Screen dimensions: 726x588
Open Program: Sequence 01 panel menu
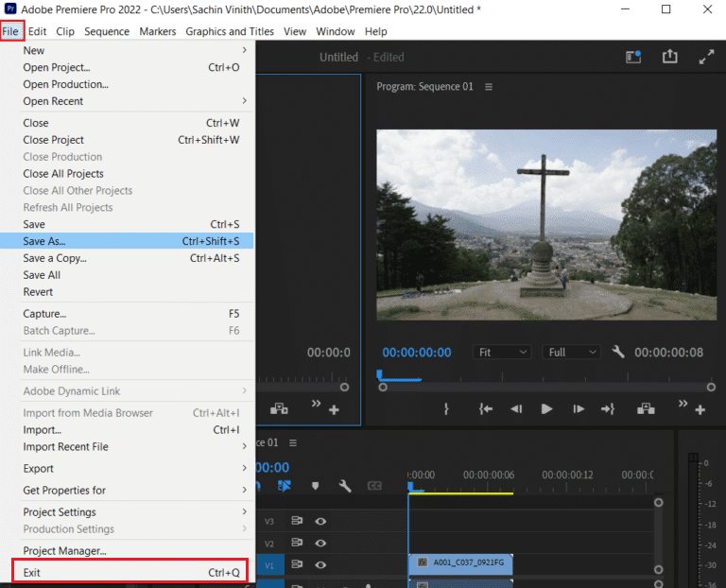(489, 87)
